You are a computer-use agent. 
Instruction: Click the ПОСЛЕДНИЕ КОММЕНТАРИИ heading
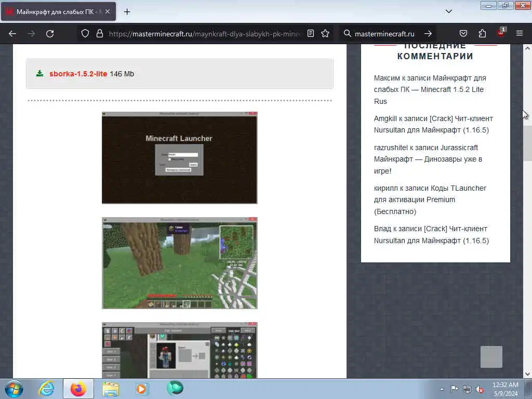click(x=435, y=51)
